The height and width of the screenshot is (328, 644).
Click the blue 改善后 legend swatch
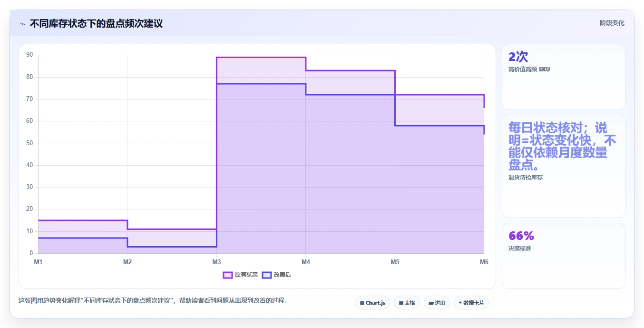pyautogui.click(x=267, y=275)
